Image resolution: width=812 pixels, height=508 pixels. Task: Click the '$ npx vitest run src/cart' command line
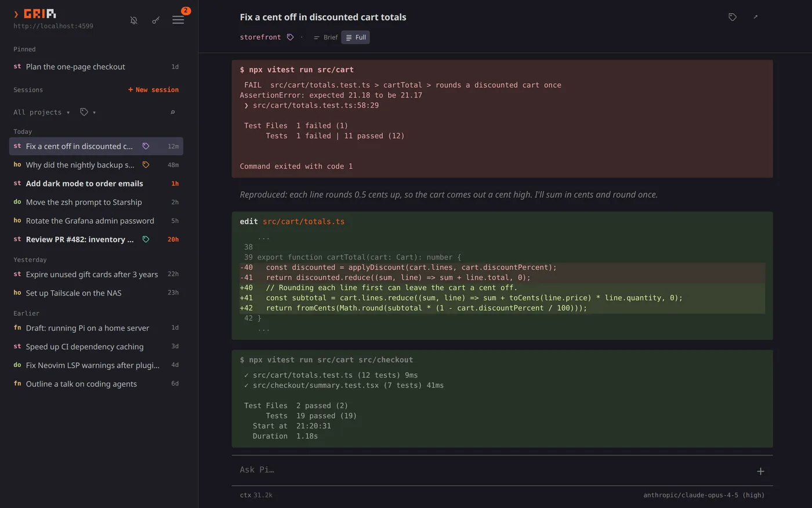coord(296,70)
